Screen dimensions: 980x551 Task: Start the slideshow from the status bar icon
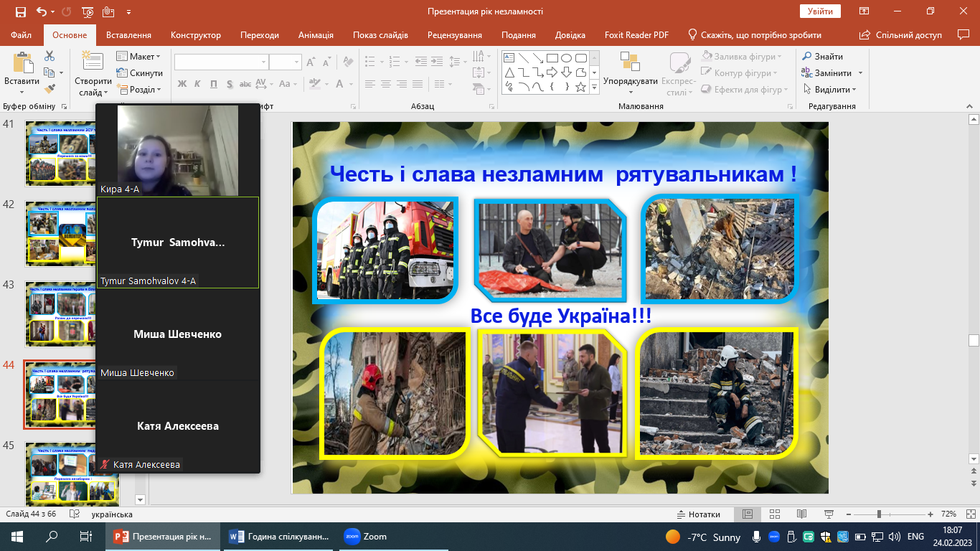point(829,514)
